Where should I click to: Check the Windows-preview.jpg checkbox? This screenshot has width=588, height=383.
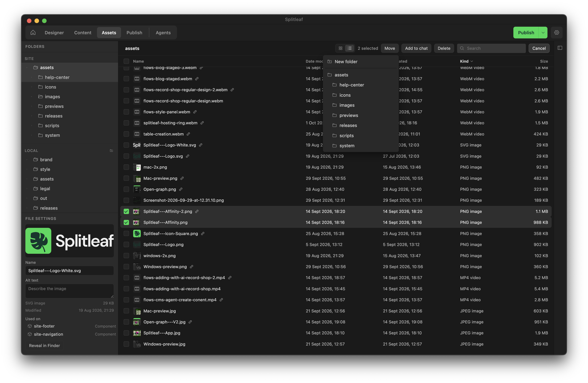tap(126, 344)
